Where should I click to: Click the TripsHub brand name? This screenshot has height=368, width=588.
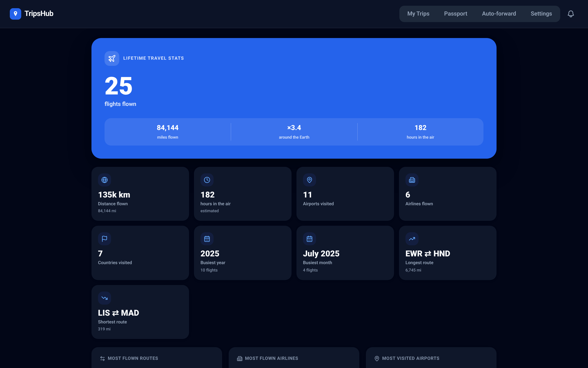(39, 14)
